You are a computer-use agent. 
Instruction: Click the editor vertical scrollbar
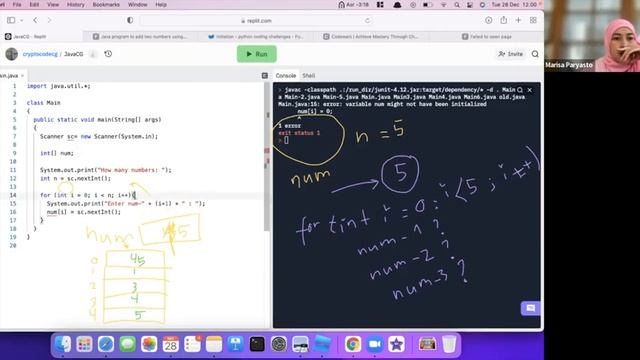tap(267, 157)
